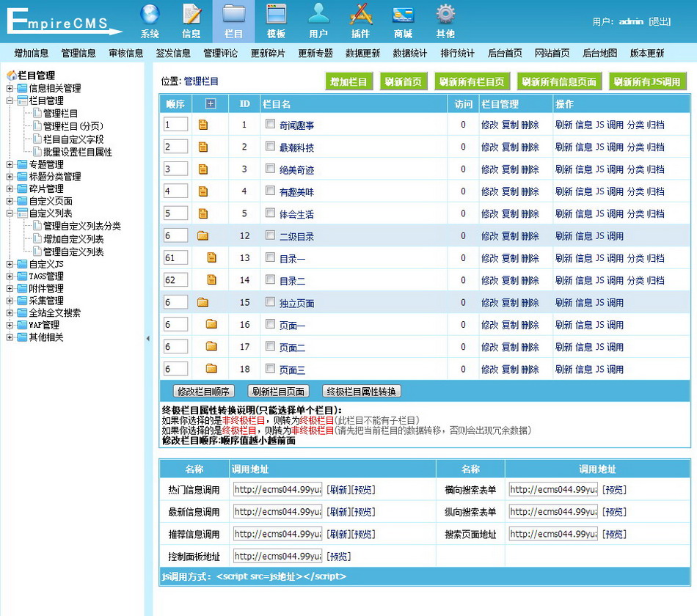This screenshot has width=697, height=616.
Task: Click the 终极栏目属性转换 button
Action: (x=362, y=392)
